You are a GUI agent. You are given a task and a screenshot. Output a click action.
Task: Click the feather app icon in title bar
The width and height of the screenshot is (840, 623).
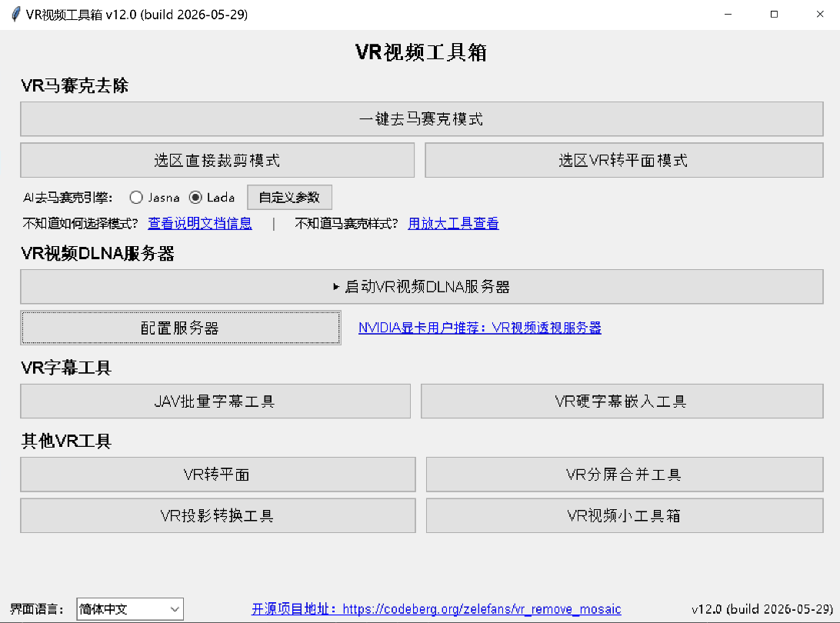point(15,15)
